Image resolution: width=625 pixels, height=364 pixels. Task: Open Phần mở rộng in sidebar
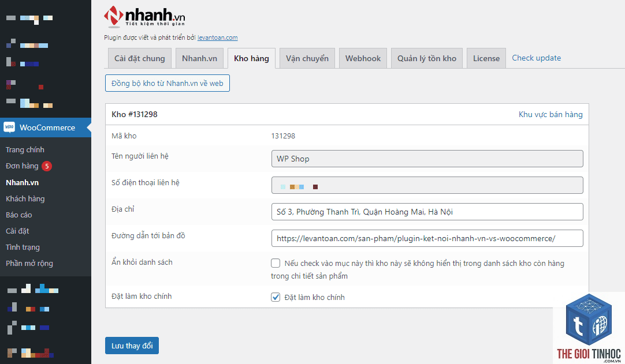29,263
